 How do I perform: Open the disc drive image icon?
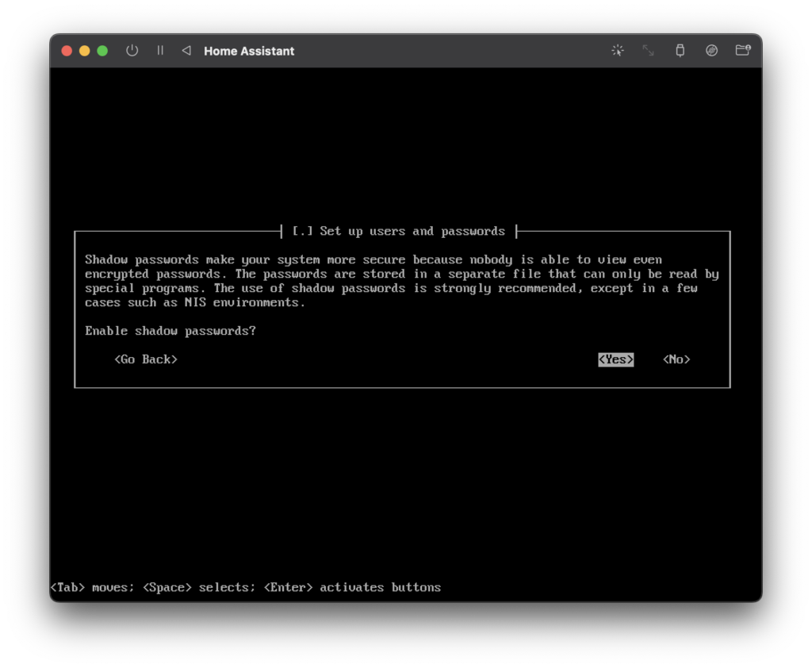click(x=711, y=50)
